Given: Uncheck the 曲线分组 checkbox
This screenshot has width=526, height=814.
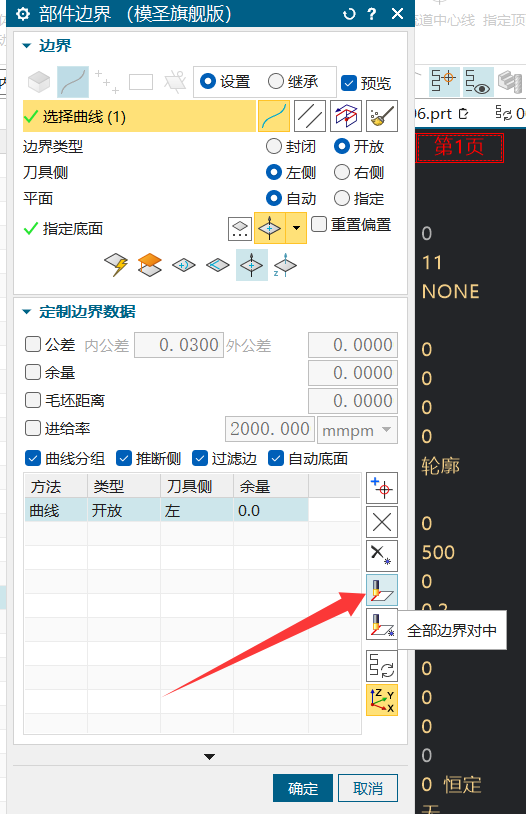Looking at the screenshot, I should tap(33, 458).
